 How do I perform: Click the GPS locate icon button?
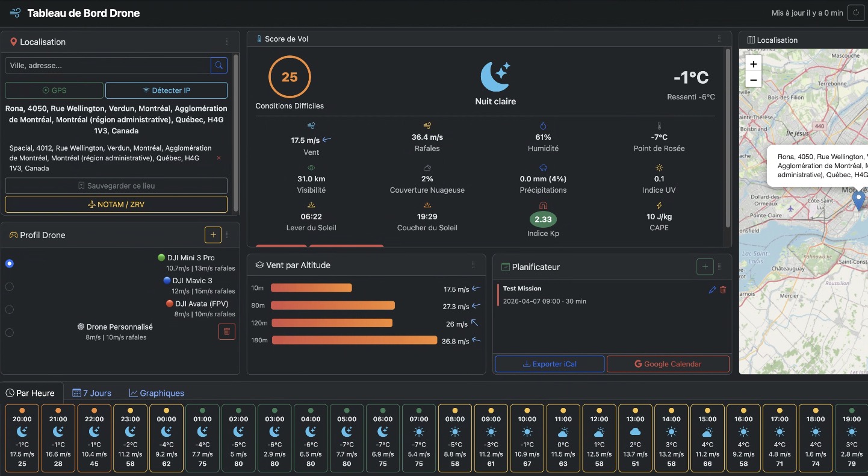(x=54, y=90)
